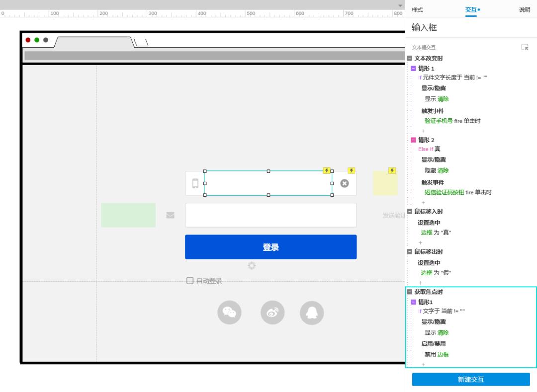Click the 新建交互 button
This screenshot has height=392, width=537.
click(471, 380)
